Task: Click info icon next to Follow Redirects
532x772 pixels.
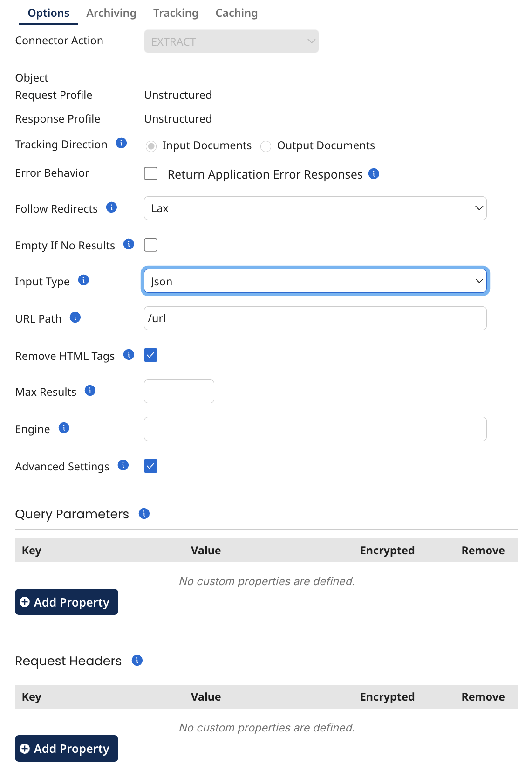Action: [x=111, y=207]
